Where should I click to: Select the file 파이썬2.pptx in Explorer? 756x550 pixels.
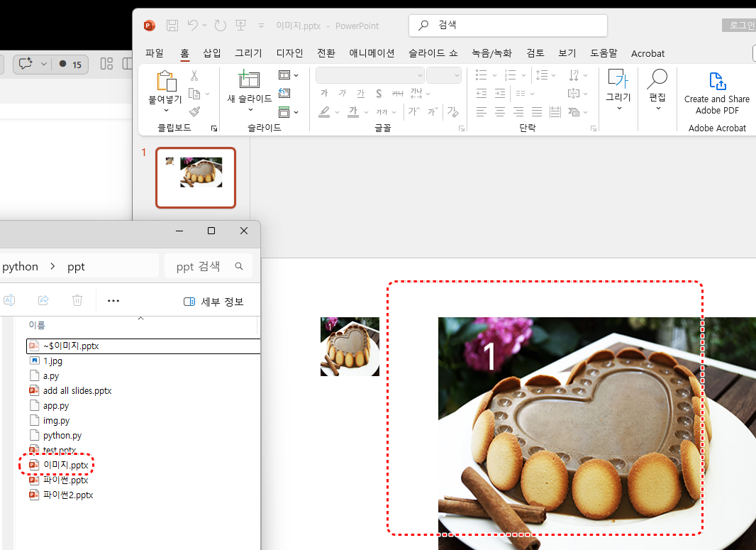(x=67, y=495)
